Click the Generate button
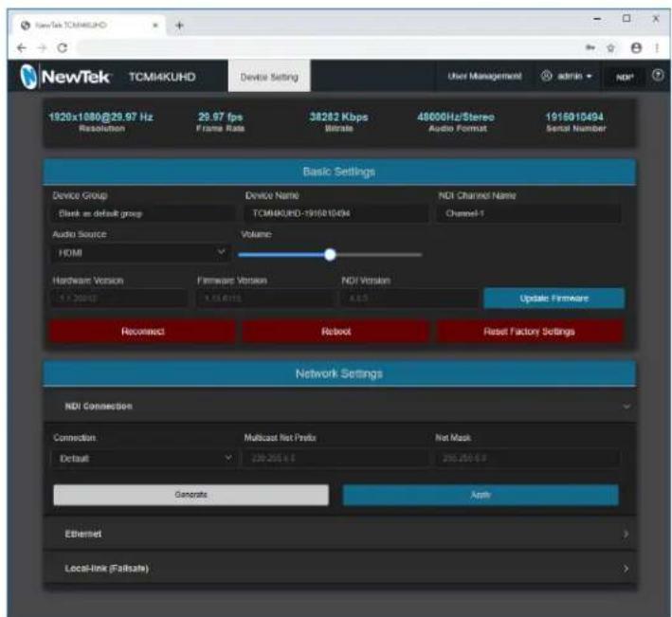This screenshot has width=672, height=617. (191, 495)
